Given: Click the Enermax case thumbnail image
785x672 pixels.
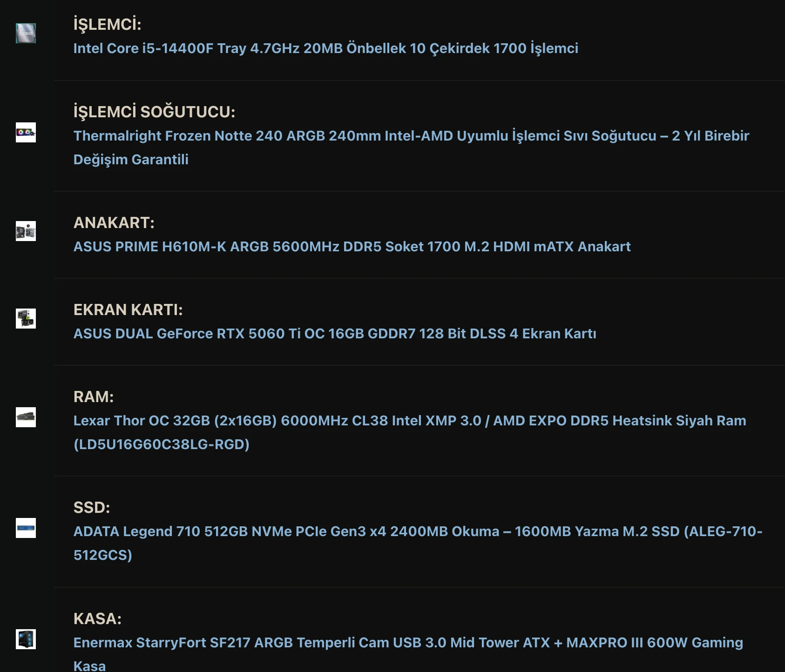Looking at the screenshot, I should coord(26,639).
